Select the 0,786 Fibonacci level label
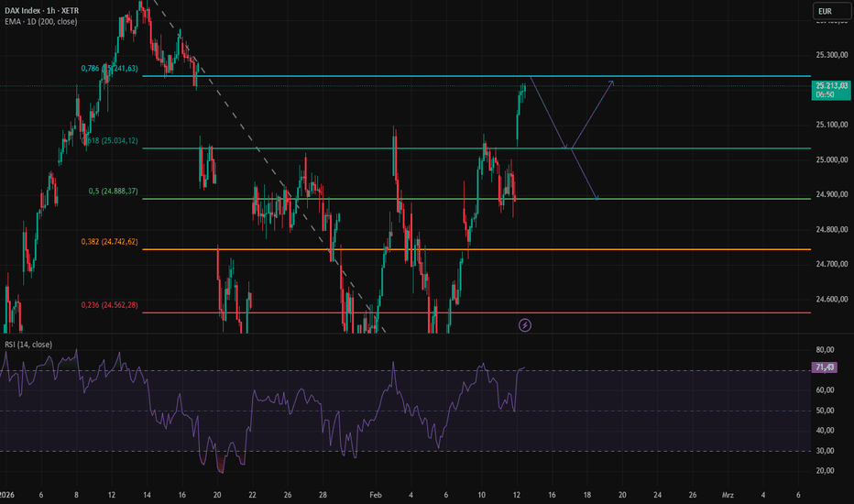854x504 pixels. tap(109, 68)
